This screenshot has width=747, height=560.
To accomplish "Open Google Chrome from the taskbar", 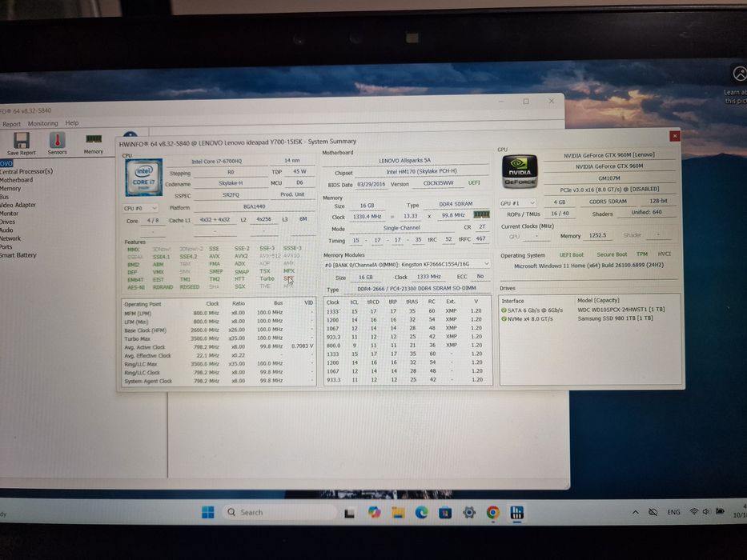I will 493,512.
